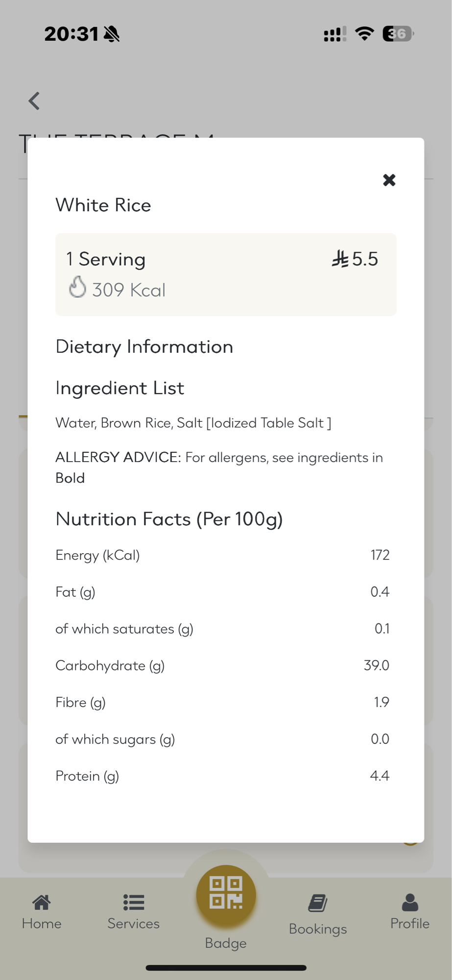Open the Profile tab

[x=409, y=912]
